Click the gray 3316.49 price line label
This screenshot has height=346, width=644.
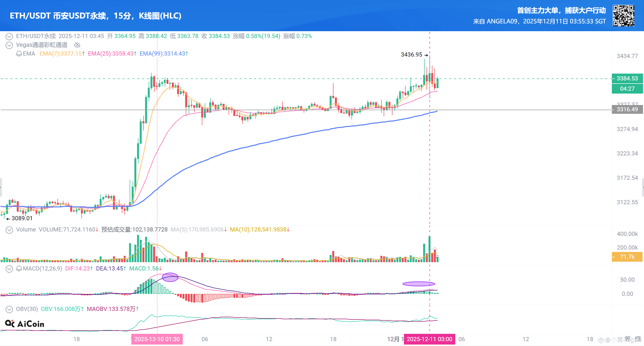click(x=627, y=109)
